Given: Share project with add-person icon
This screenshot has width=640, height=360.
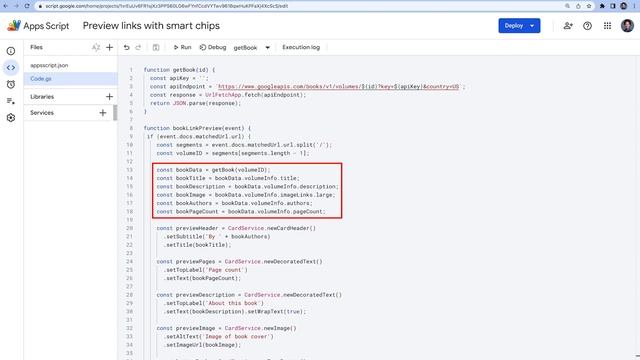Looking at the screenshot, I should 568,26.
